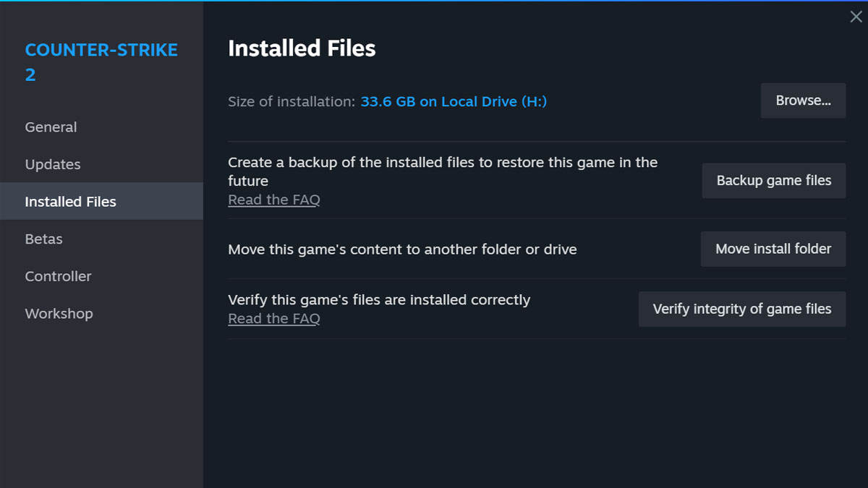Open Read the FAQ link under verify description

(x=273, y=319)
